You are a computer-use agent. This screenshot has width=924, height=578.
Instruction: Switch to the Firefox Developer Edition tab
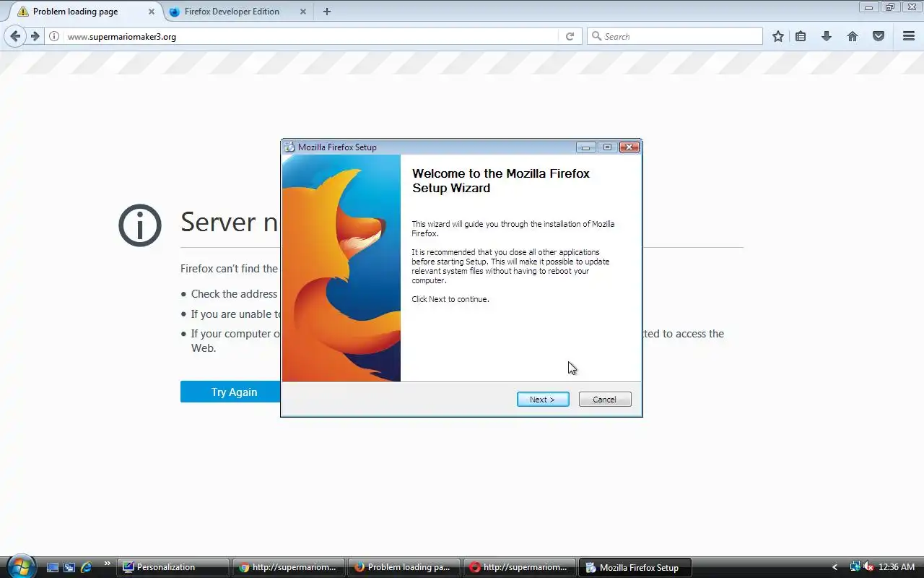[232, 12]
